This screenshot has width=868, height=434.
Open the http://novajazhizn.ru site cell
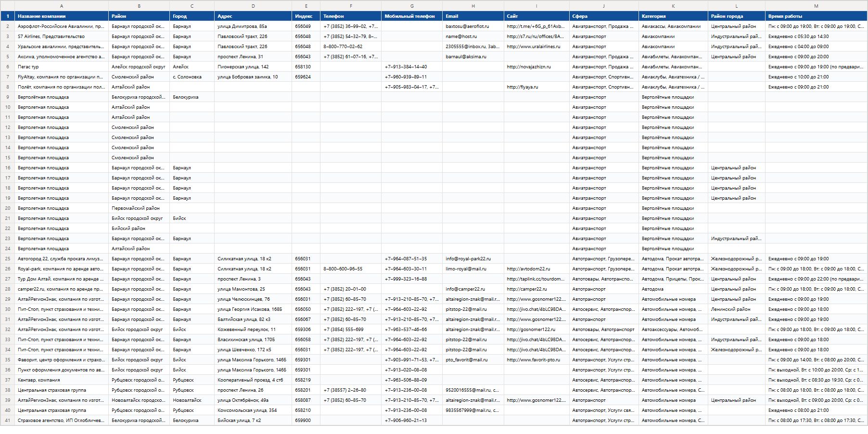tap(536, 67)
